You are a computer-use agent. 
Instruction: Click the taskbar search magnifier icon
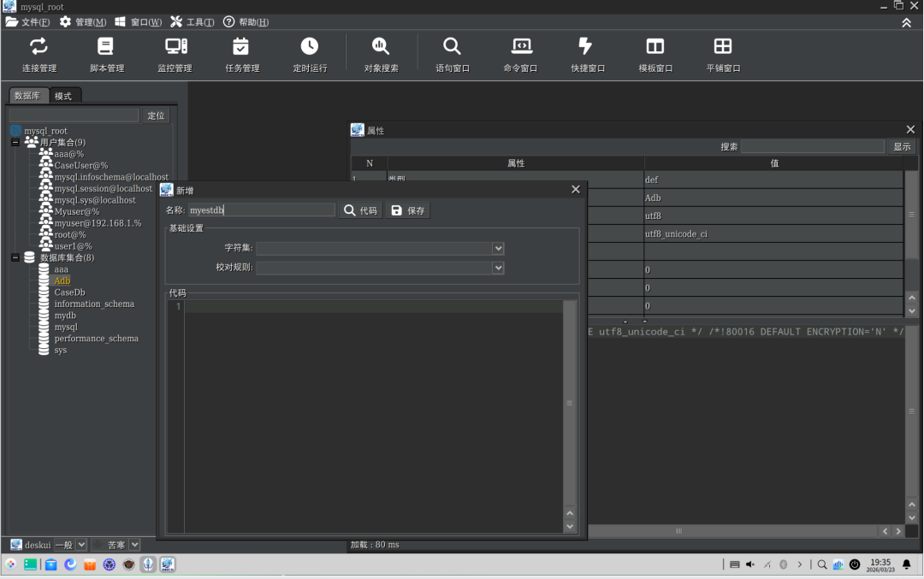821,564
